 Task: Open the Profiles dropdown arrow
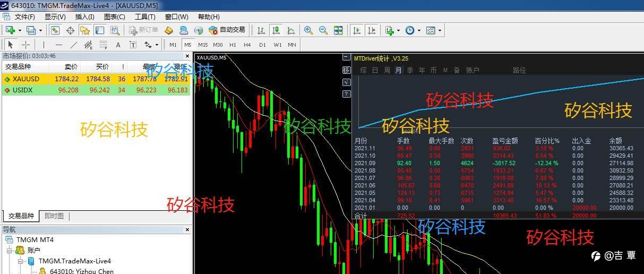point(40,30)
